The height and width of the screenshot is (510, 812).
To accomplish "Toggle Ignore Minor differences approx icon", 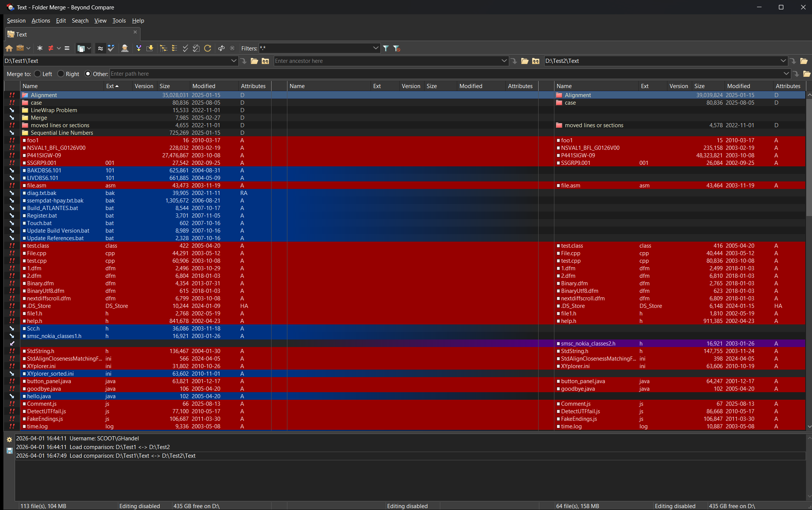I will click(100, 48).
